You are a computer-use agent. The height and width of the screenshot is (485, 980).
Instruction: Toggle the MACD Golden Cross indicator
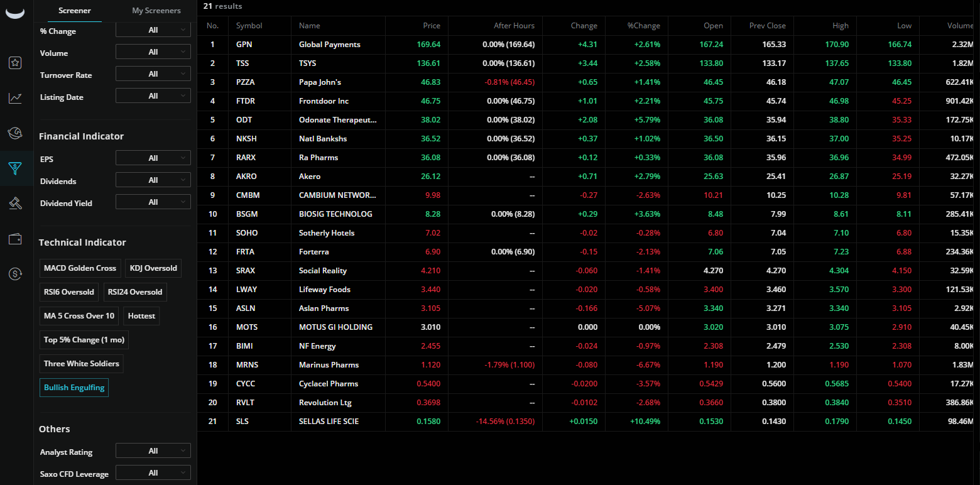click(80, 268)
